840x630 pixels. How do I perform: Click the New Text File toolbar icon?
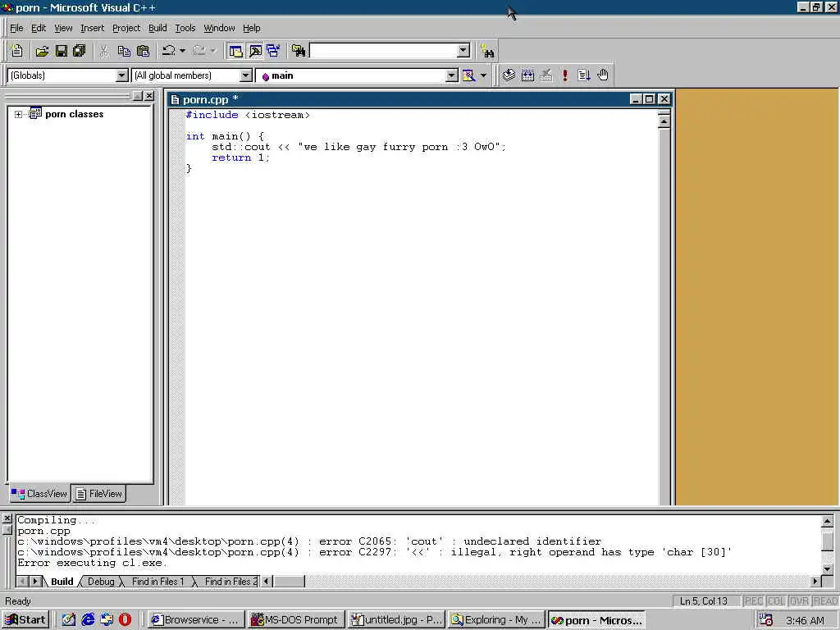point(17,51)
